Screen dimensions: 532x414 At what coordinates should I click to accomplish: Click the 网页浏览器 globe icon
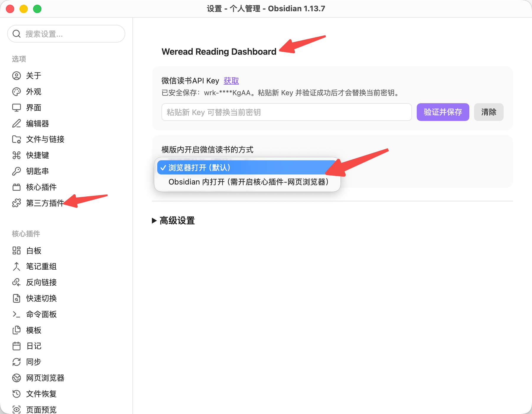point(17,378)
